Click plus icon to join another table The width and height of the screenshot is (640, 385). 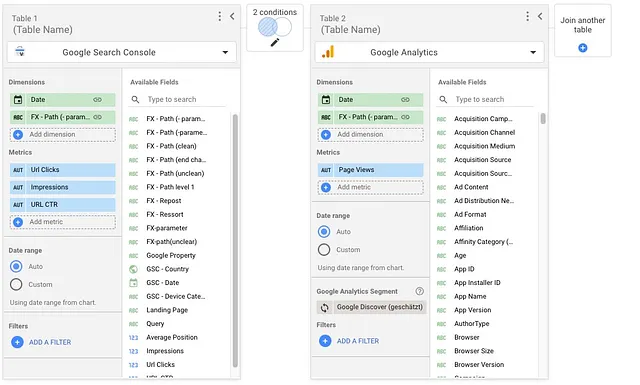pyautogui.click(x=582, y=48)
